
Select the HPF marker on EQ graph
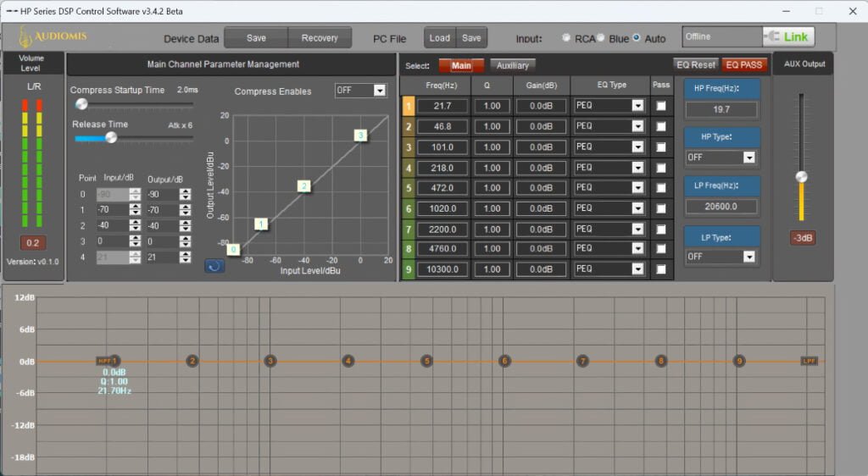(x=103, y=361)
